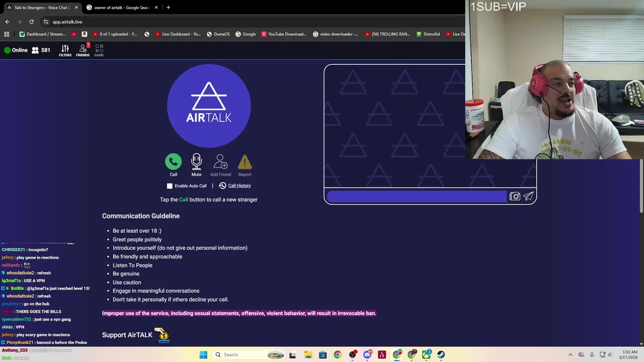Click the chat message input field

tap(417, 197)
